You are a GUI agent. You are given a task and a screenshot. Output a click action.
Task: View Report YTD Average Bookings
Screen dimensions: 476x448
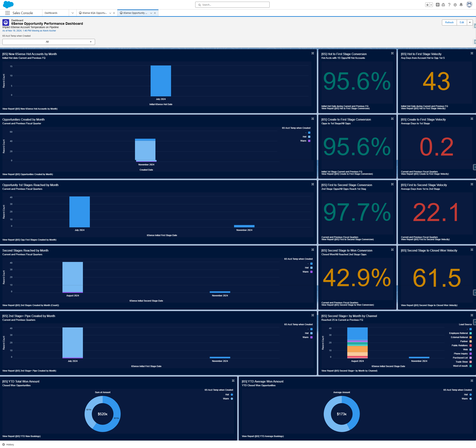coord(263,436)
